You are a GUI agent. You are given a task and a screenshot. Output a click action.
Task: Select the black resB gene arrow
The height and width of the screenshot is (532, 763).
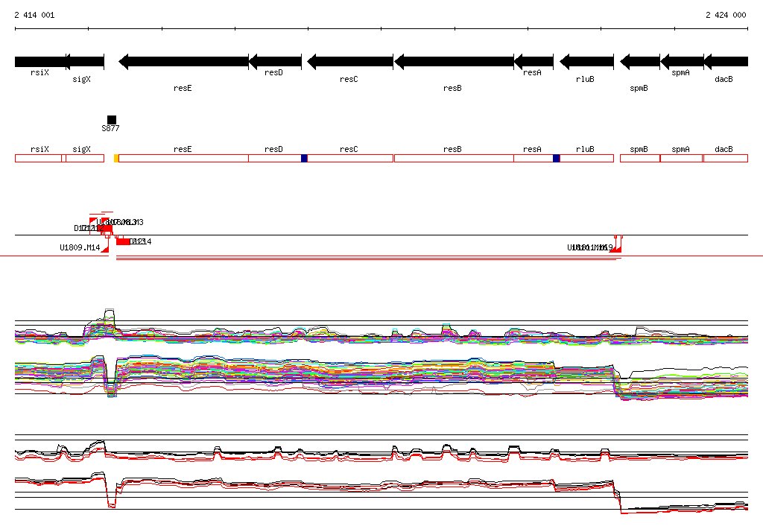[x=453, y=61]
